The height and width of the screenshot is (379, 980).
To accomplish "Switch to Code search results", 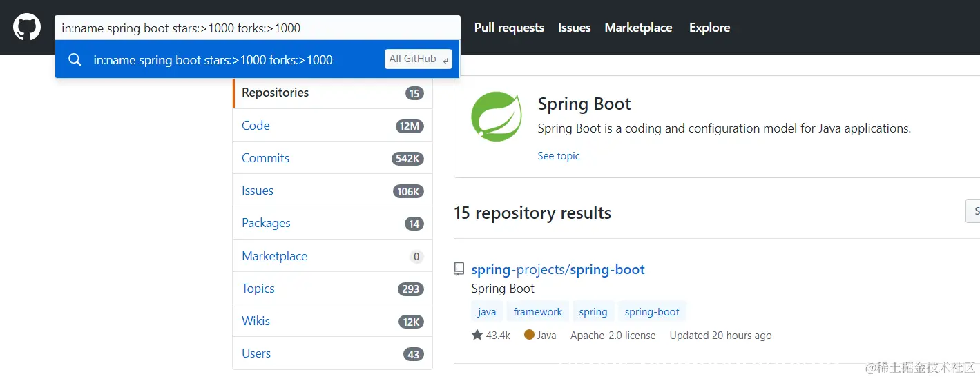I will 333,126.
